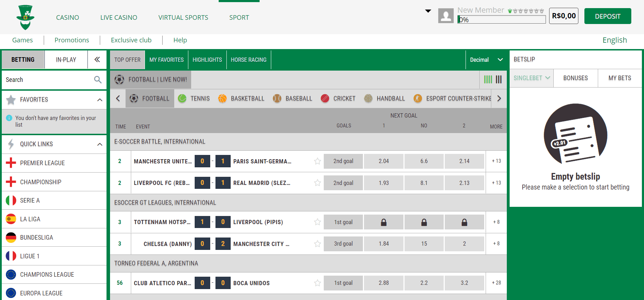Click the Europa League EU icon
This screenshot has height=300, width=644.
pos(11,293)
